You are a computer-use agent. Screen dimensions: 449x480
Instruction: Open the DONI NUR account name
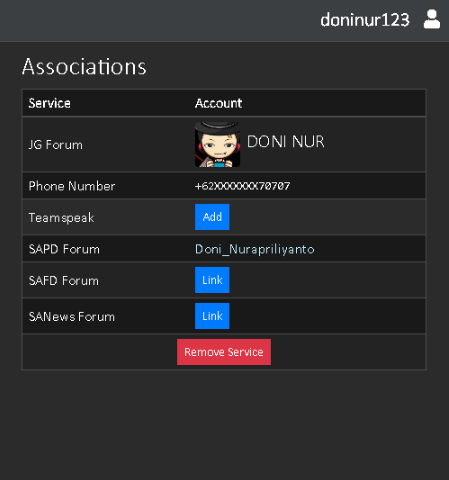tap(285, 142)
